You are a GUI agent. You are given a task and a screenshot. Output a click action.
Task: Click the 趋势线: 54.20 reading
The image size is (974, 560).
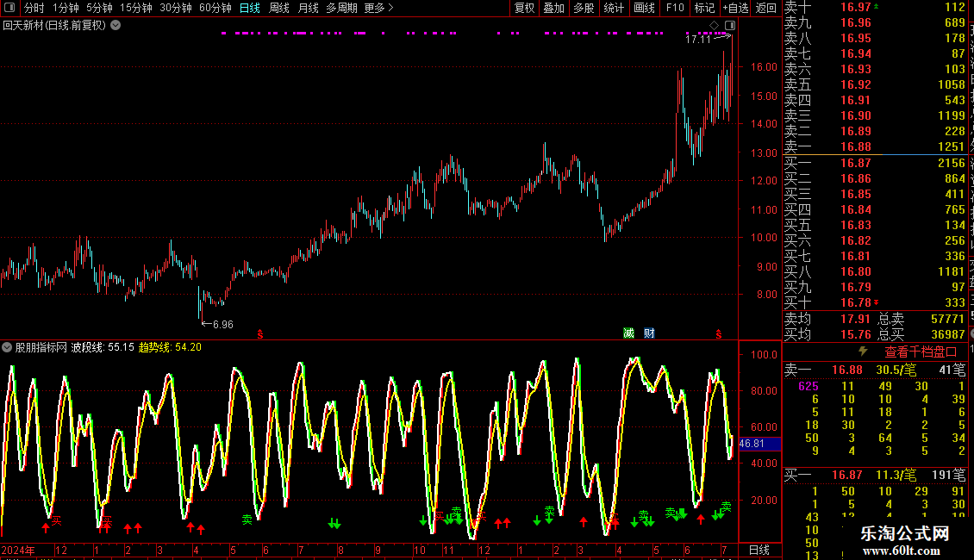[170, 347]
